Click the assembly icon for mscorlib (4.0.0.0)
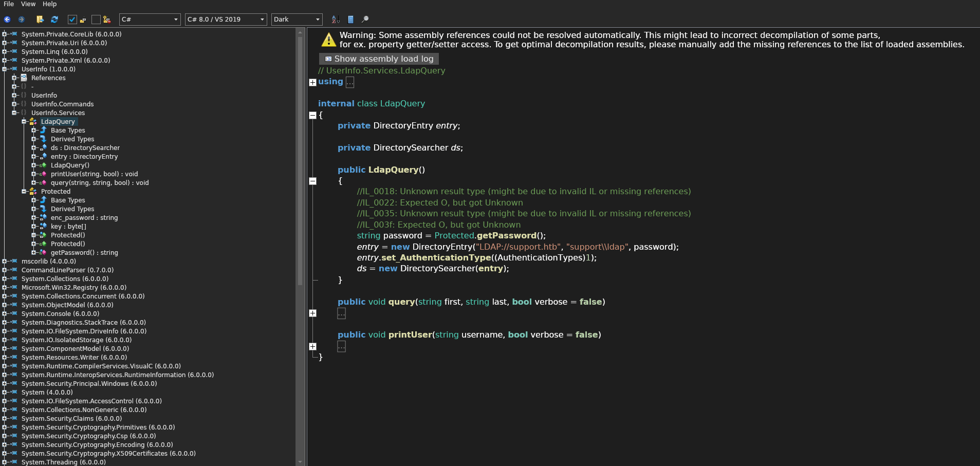 coord(14,261)
